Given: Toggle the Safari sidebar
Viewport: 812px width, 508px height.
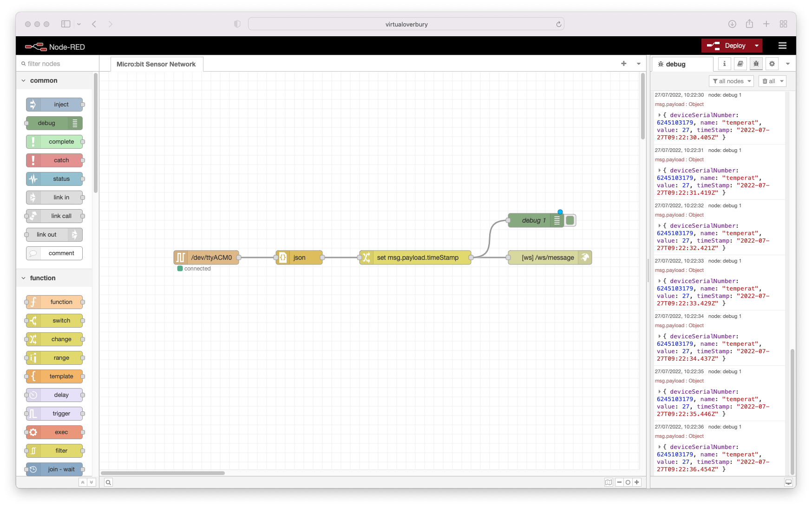Looking at the screenshot, I should [66, 24].
